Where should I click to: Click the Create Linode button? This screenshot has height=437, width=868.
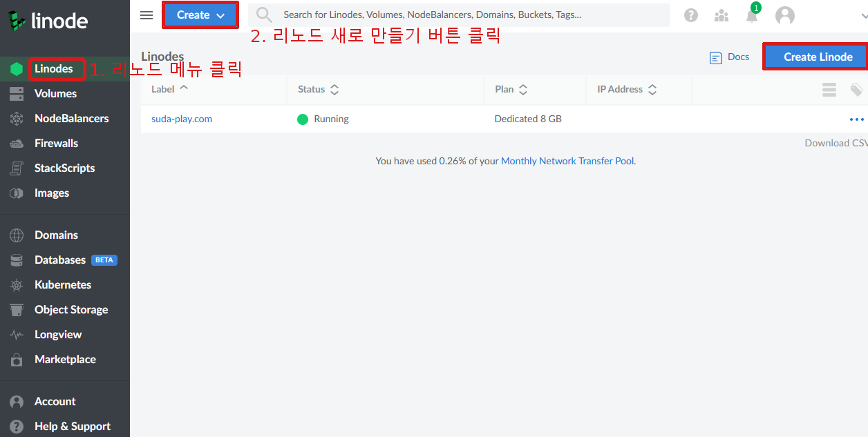818,57
